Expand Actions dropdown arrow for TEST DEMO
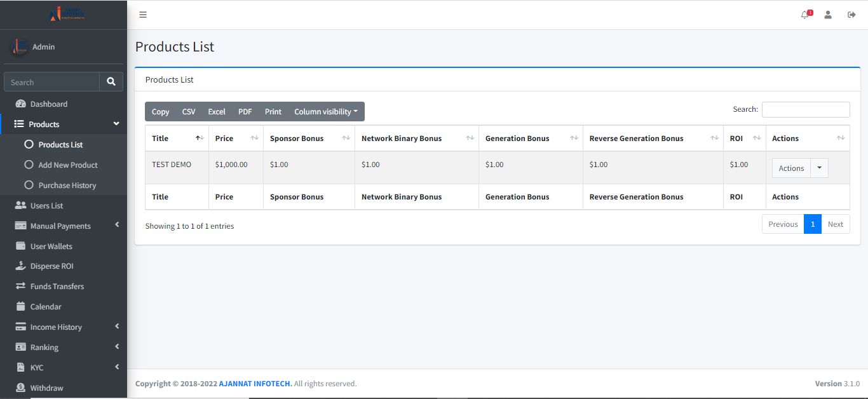This screenshot has height=399, width=868. click(x=819, y=168)
